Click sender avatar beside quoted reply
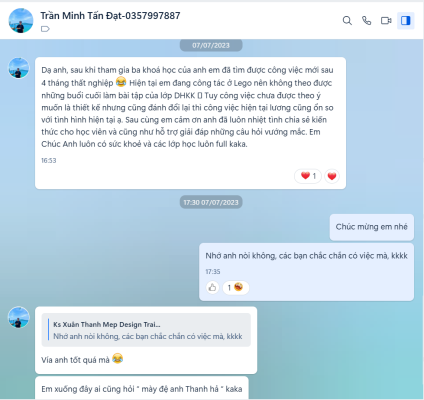424x400 pixels. click(x=19, y=317)
